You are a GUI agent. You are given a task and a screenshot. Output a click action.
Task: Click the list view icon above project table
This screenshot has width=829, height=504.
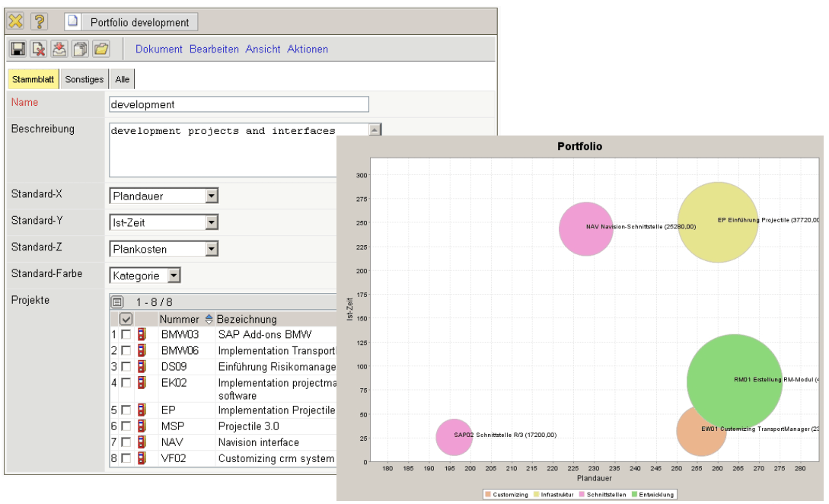pyautogui.click(x=118, y=302)
